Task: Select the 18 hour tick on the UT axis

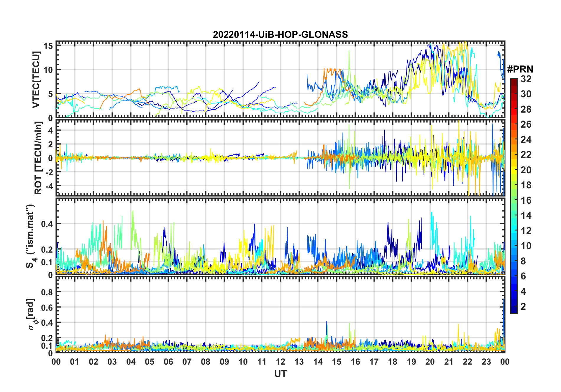Action: 393,362
